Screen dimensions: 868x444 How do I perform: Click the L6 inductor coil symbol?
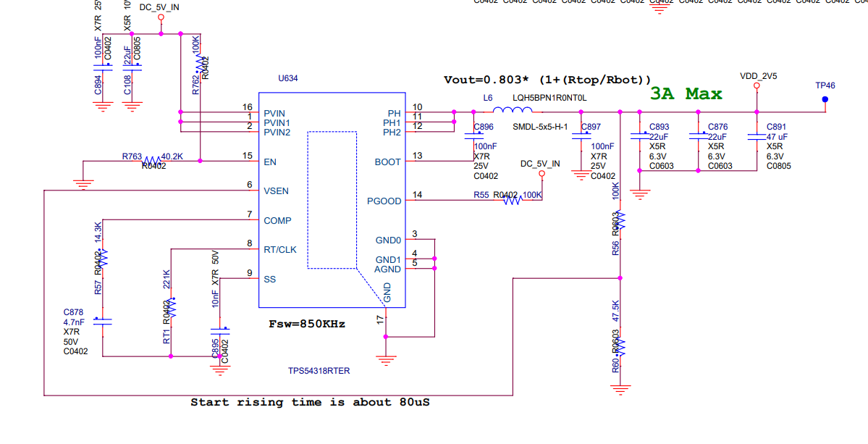click(513, 109)
